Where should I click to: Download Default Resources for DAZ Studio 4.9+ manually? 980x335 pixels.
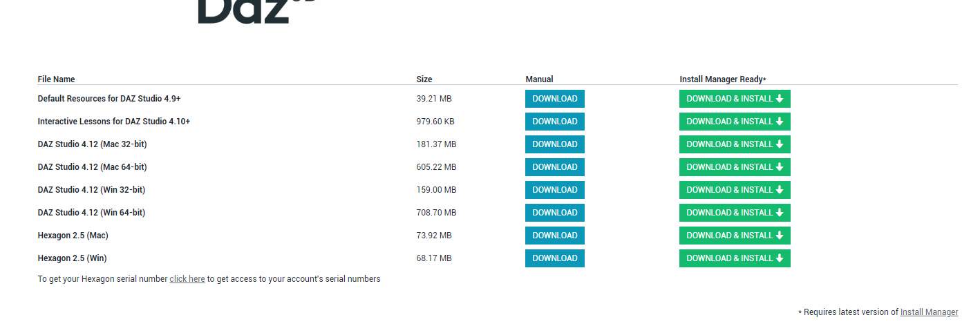[x=555, y=99]
